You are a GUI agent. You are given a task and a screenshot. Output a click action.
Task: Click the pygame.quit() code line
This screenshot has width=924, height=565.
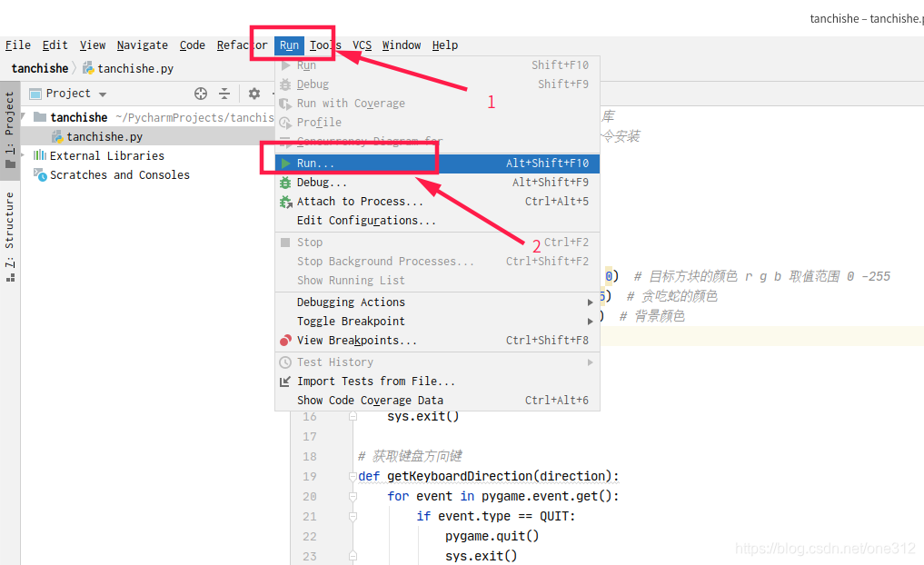click(492, 536)
